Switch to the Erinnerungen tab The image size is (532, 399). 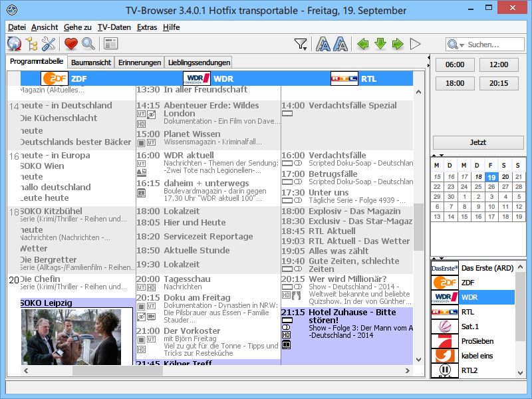point(140,63)
